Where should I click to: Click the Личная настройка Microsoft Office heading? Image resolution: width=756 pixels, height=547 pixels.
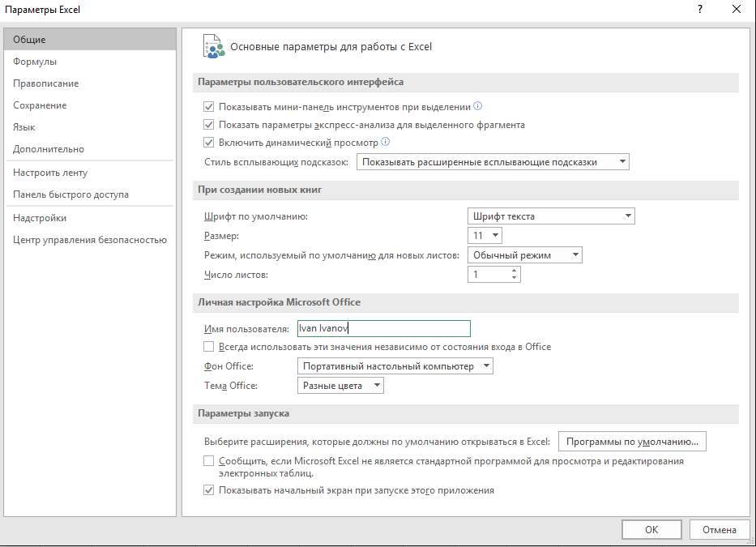tap(280, 302)
